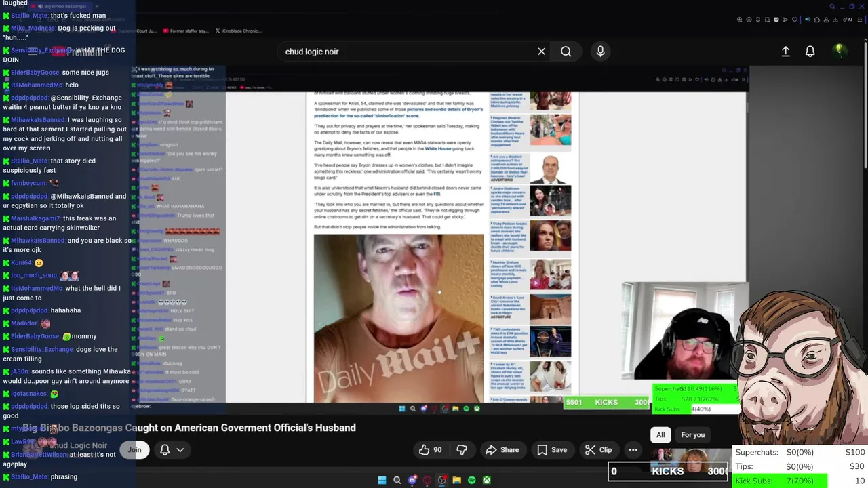Open the 'Kinoblade Chronic...' bookmark
868x488 pixels.
coord(238,30)
